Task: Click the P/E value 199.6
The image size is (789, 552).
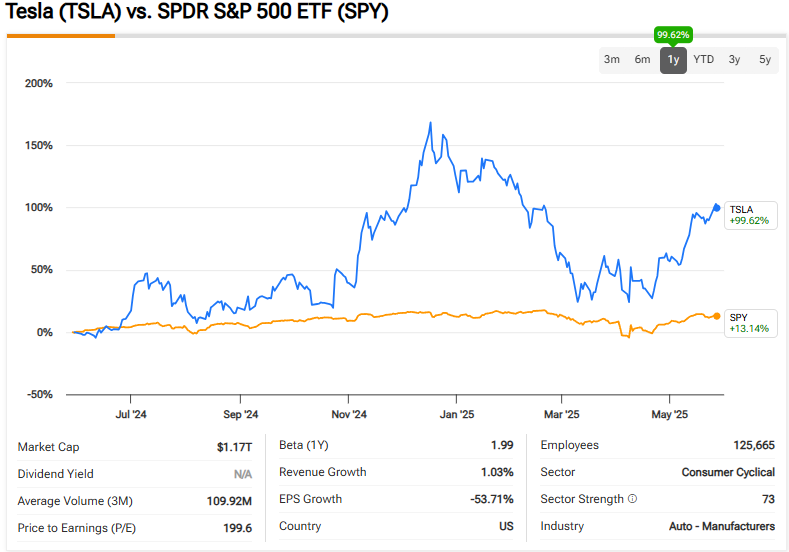Action: [x=238, y=528]
